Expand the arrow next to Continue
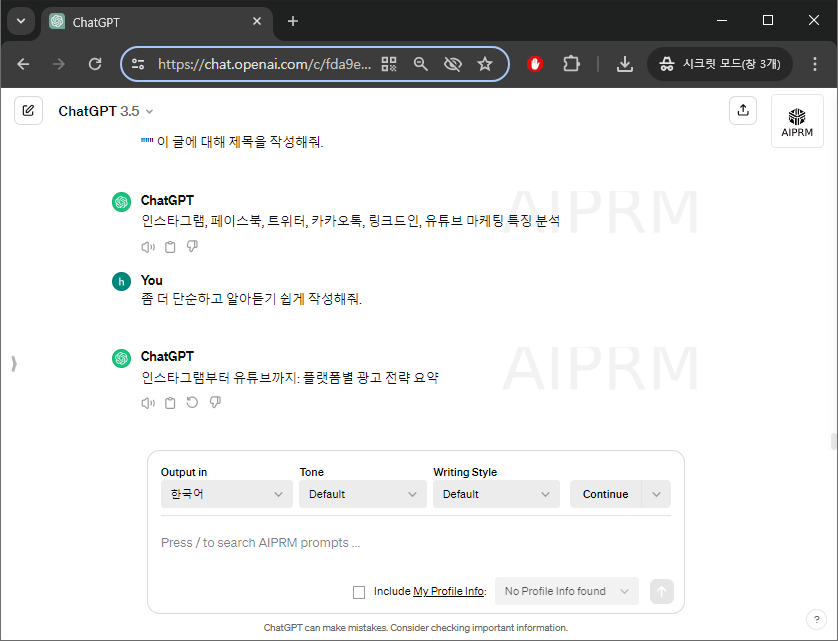Screen dimensions: 838x641 point(656,494)
